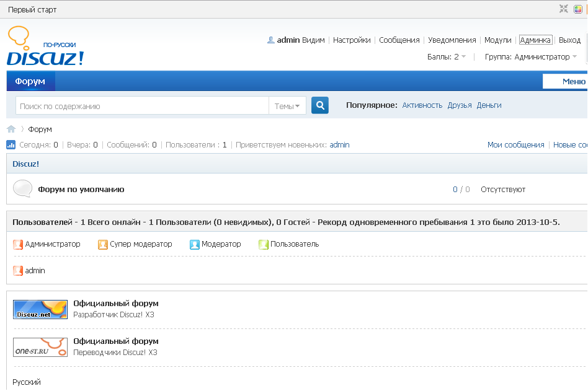Open the Админка link
Viewport: 588px width, 391px height.
coord(535,40)
